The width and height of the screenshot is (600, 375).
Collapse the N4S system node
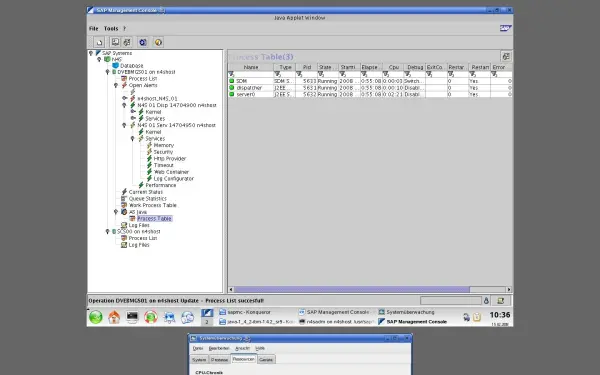click(x=99, y=59)
